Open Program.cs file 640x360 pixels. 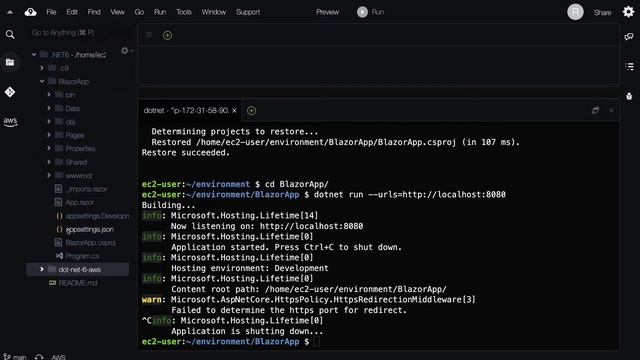(x=82, y=256)
